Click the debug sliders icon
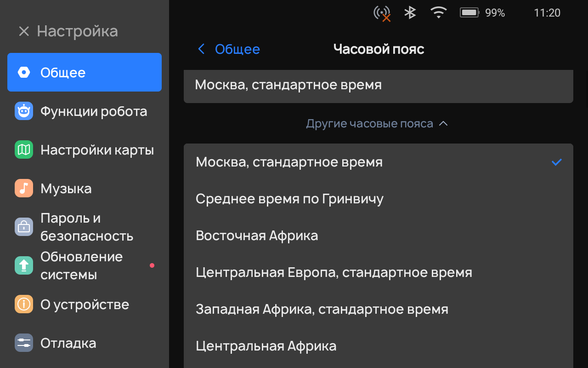588x368 pixels. 24,343
